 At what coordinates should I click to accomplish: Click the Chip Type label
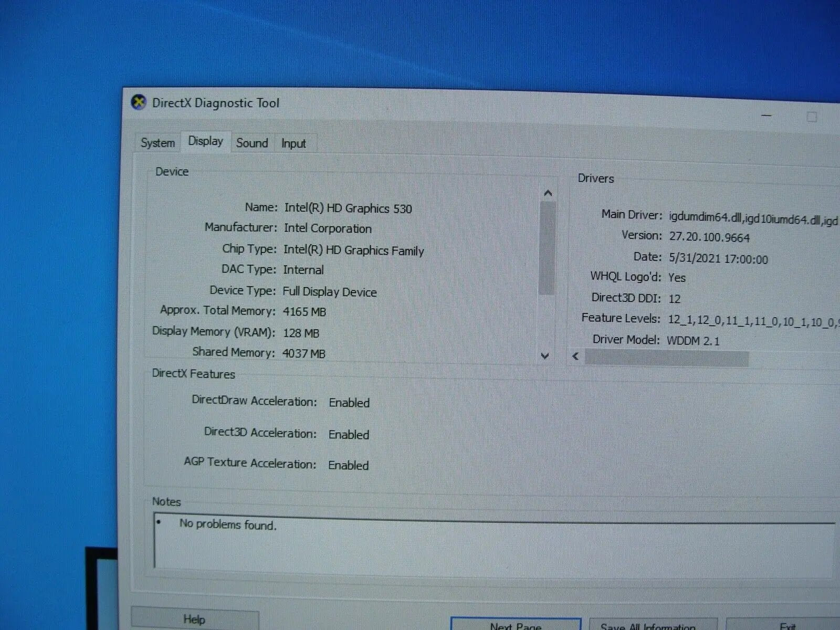coord(249,249)
